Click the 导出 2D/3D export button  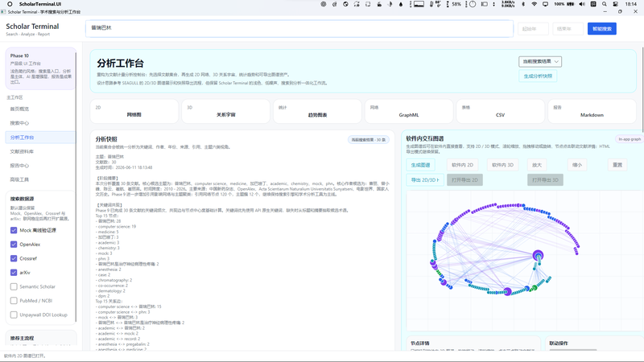pos(425,179)
